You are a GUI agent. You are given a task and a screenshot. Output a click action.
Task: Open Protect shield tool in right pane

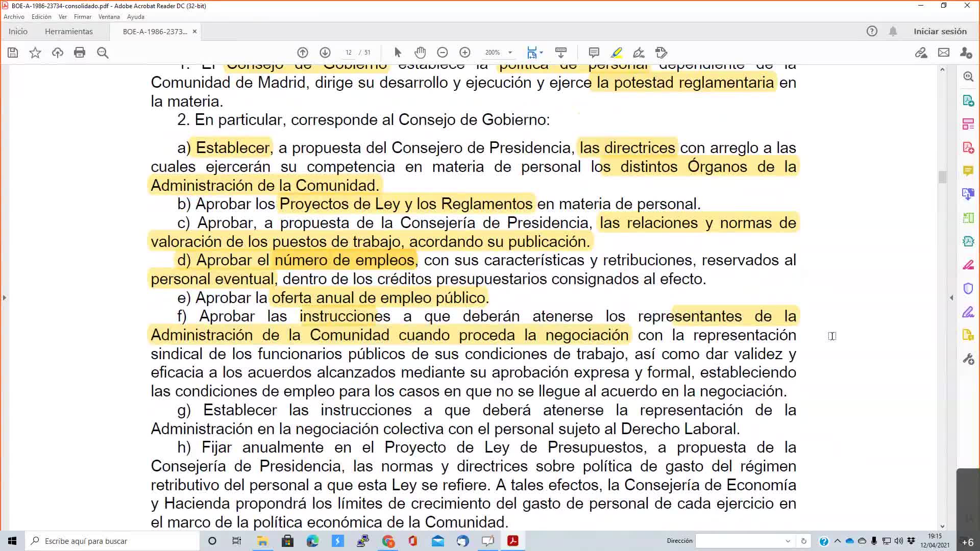click(x=968, y=288)
